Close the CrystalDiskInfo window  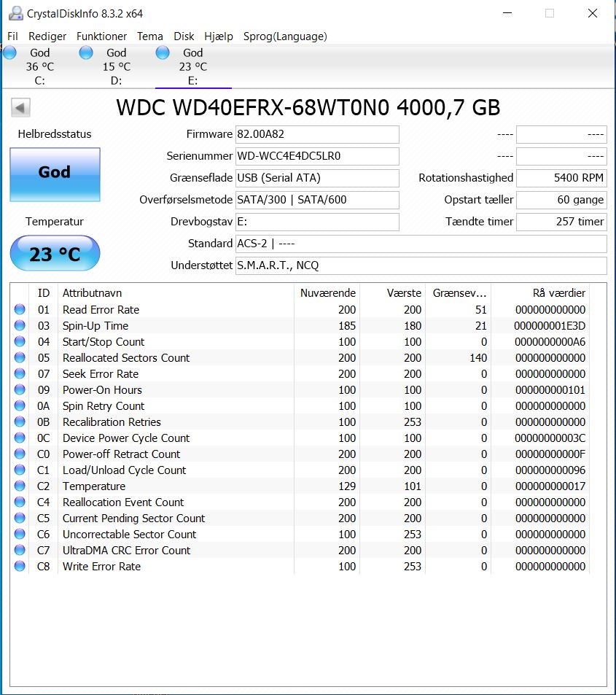(593, 13)
